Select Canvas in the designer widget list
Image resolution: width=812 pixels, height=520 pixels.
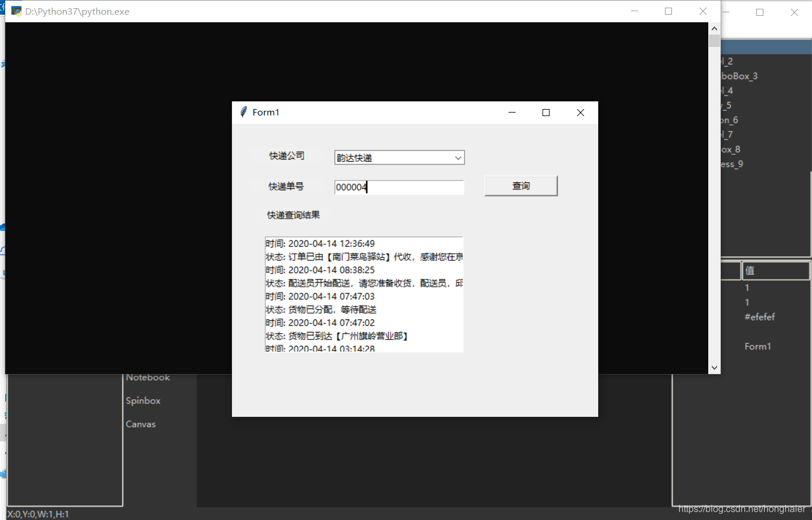141,424
